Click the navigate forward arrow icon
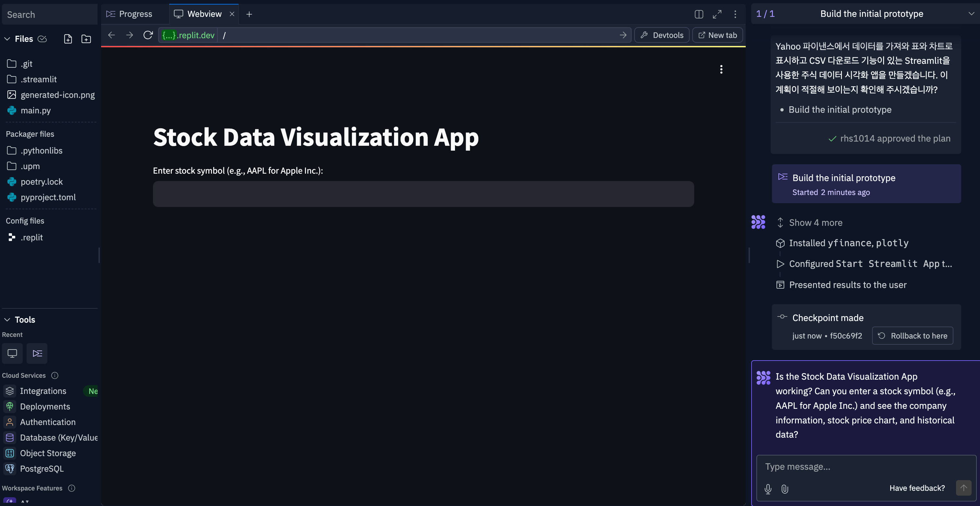 point(128,35)
